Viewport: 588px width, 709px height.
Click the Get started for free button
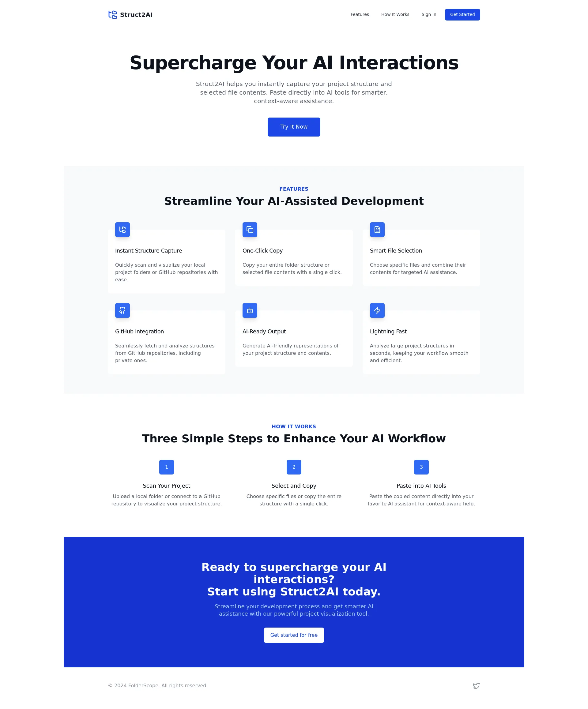(x=293, y=635)
